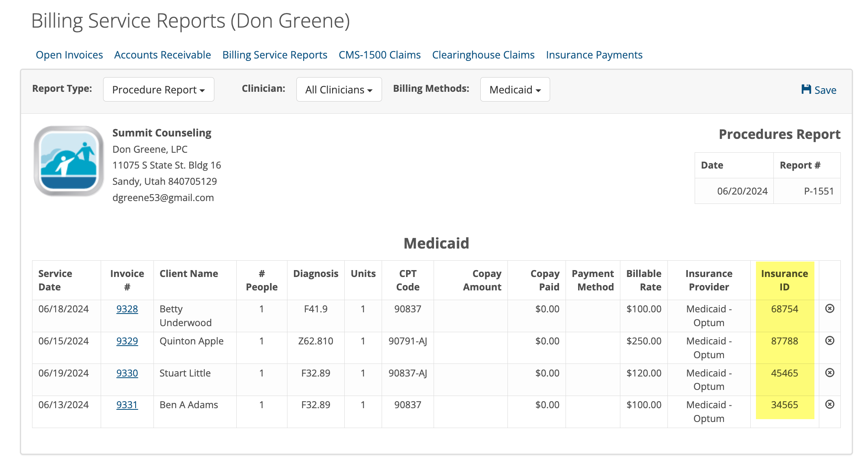
Task: Open the Report Type dropdown
Action: [158, 89]
